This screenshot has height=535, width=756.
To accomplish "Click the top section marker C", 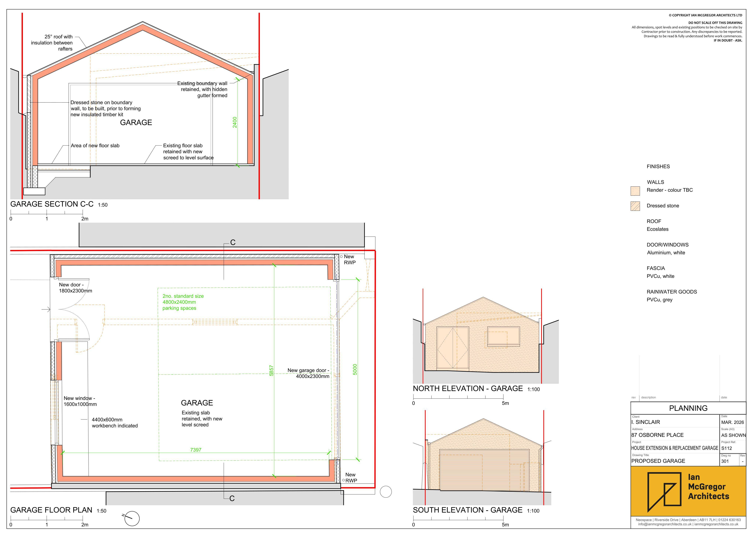I will coord(233,243).
